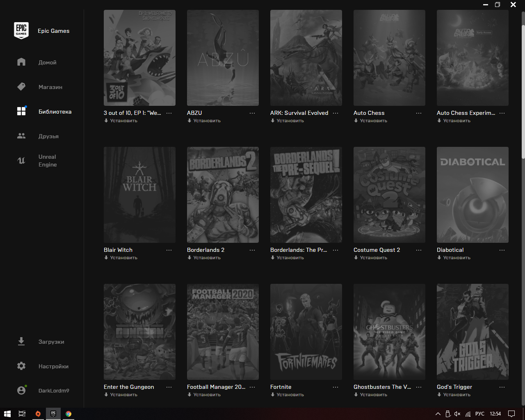The height and width of the screenshot is (420, 525).
Task: Show hidden system tray icons
Action: click(x=438, y=414)
